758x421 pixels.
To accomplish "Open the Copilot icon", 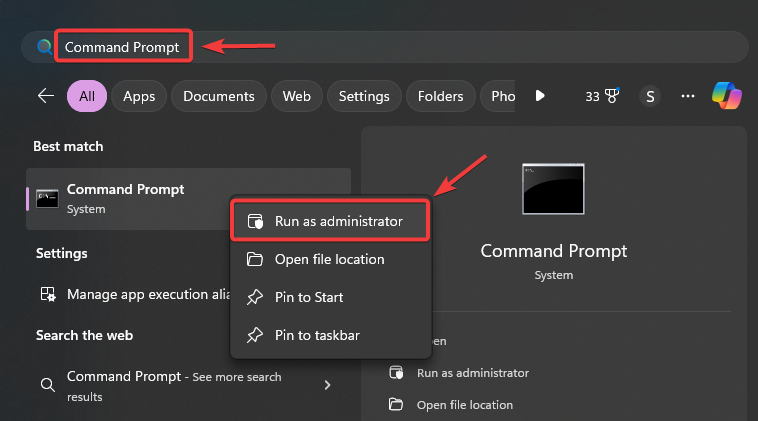I will point(727,96).
